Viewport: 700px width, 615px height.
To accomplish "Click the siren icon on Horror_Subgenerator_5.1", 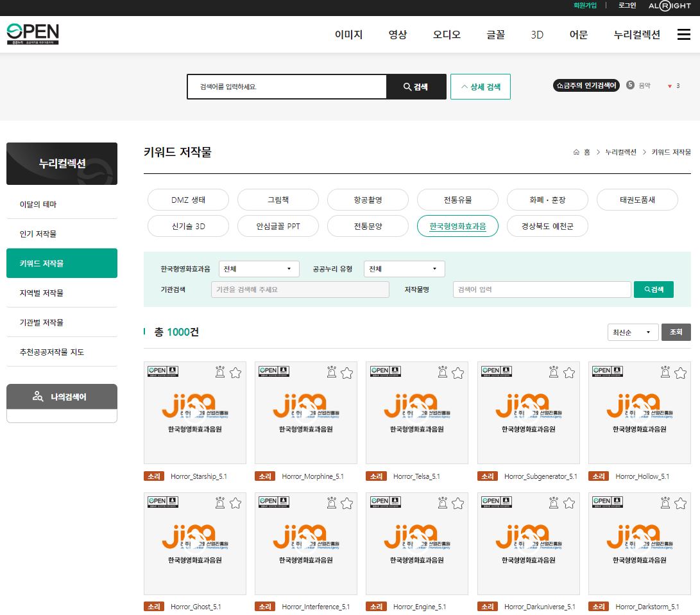I will (x=554, y=373).
